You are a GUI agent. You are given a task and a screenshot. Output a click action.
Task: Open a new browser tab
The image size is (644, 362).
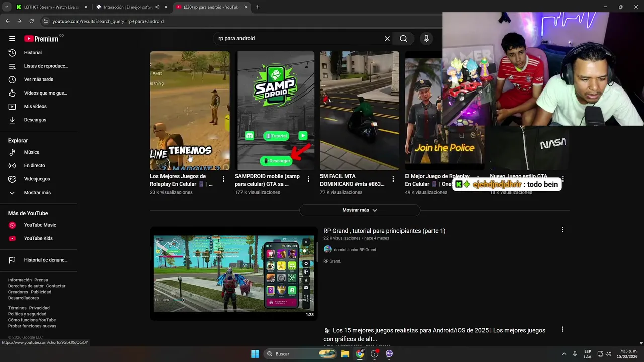(258, 7)
